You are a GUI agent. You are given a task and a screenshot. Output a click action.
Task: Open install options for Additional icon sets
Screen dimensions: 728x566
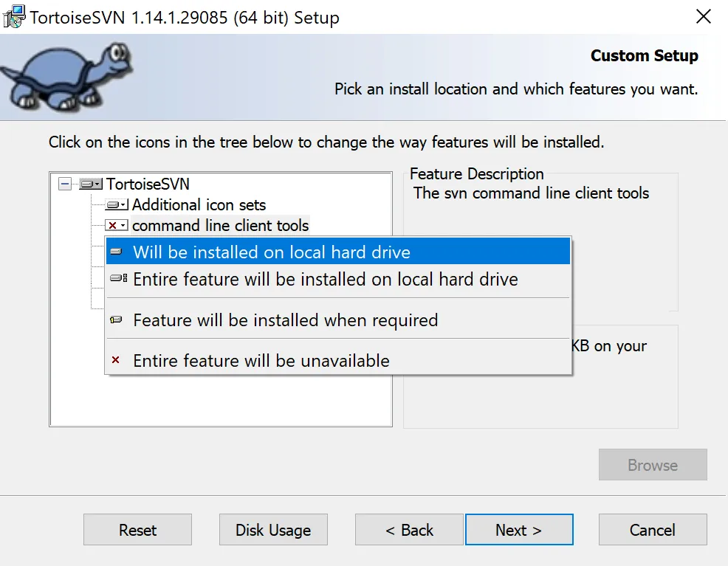click(117, 205)
